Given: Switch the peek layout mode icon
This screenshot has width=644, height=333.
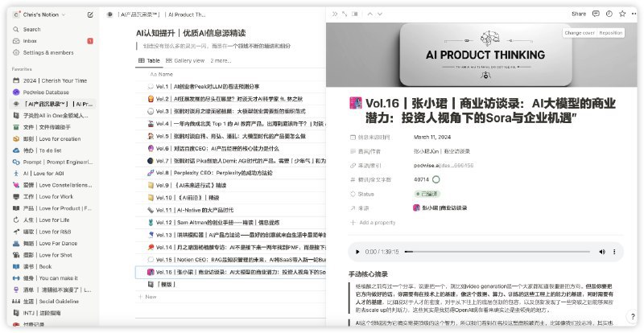Looking at the screenshot, I should 355,14.
